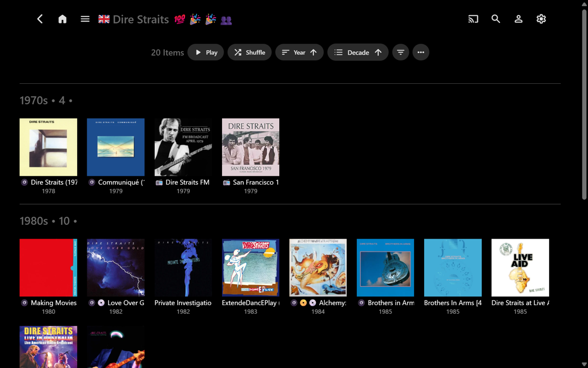Play all 20 items
This screenshot has width=588, height=368.
206,52
